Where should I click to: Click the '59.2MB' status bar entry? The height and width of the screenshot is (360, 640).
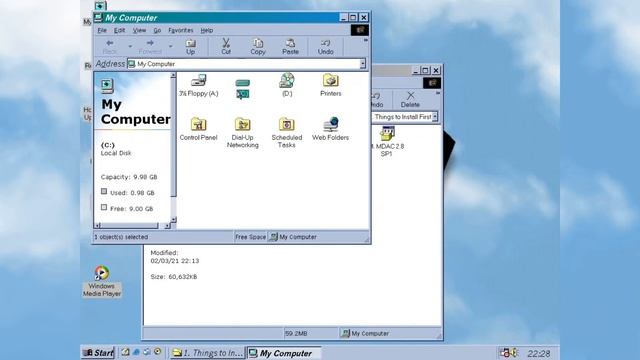pos(296,333)
